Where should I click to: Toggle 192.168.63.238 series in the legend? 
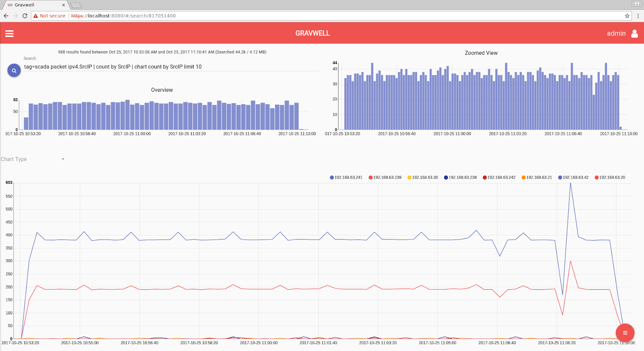point(460,178)
